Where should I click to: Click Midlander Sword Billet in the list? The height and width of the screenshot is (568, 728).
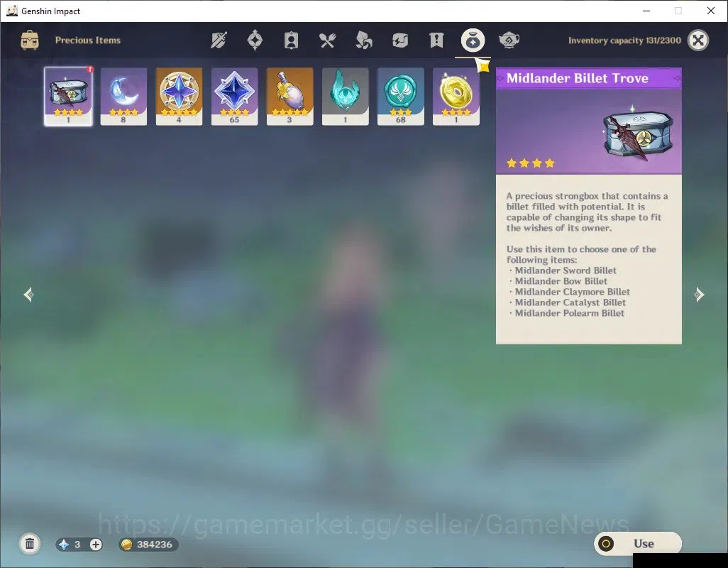[x=566, y=271]
